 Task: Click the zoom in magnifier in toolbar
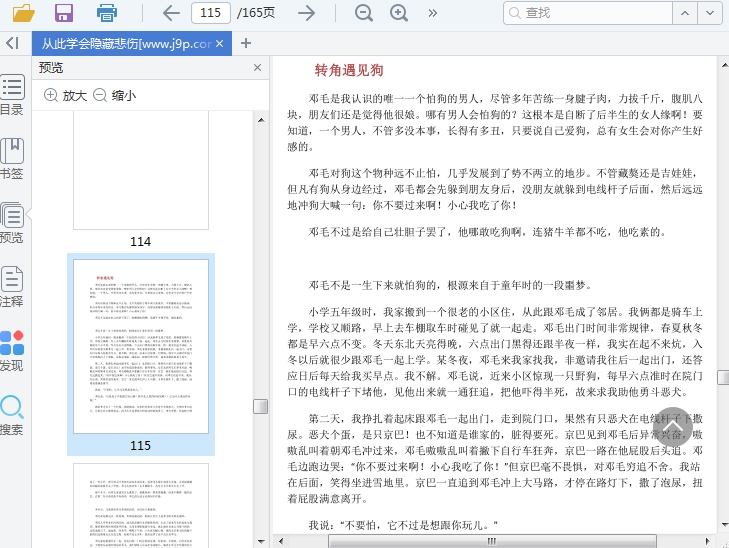399,13
